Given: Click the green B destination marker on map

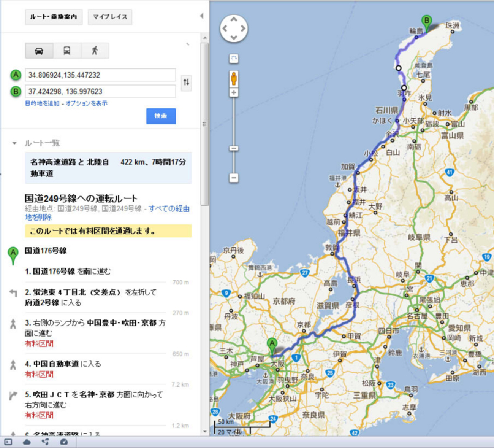Looking at the screenshot, I should point(427,22).
